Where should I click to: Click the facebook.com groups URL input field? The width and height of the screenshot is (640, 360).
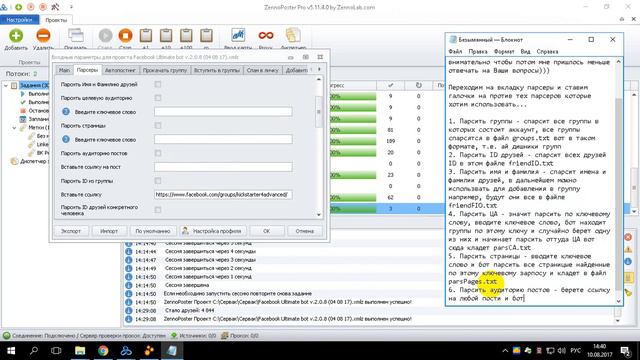(x=223, y=195)
